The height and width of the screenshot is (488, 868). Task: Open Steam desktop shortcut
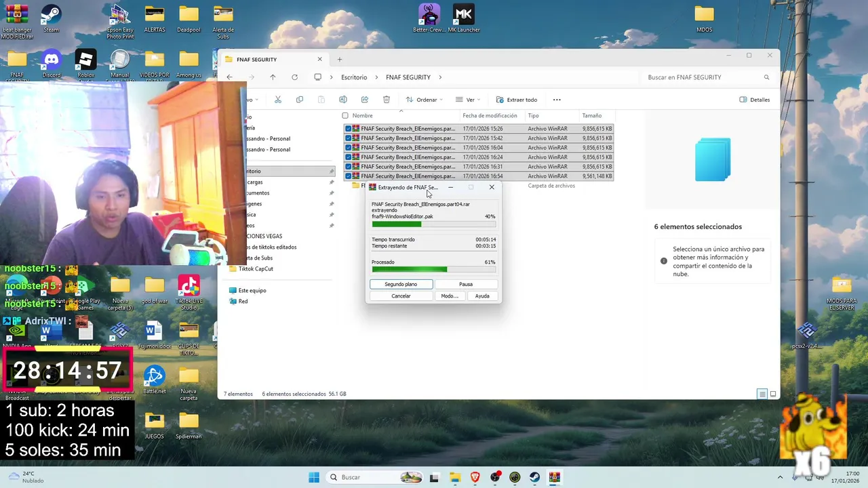click(51, 19)
